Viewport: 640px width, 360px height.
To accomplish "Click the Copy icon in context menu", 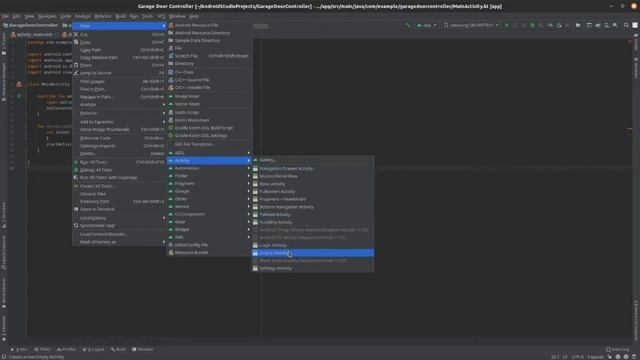I will click(76, 42).
